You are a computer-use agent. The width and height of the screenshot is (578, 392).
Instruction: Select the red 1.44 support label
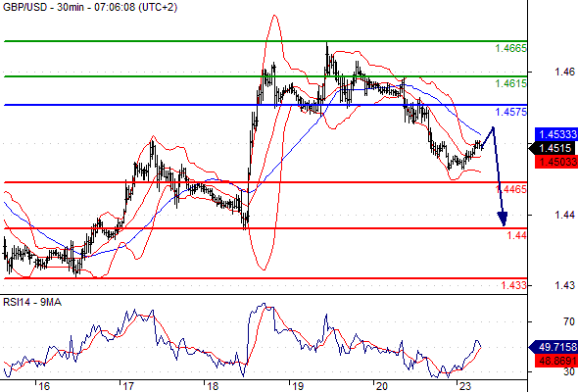click(516, 235)
